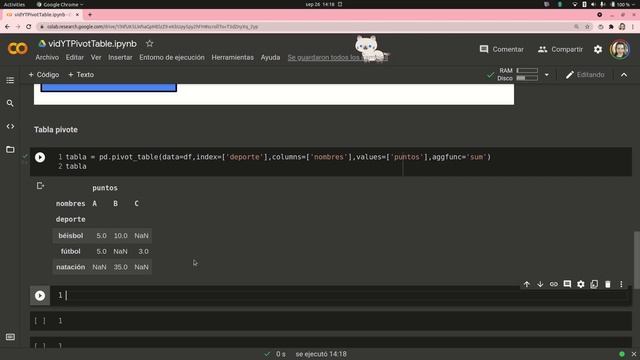Open the Herramientas menu
The height and width of the screenshot is (360, 640).
[232, 58]
